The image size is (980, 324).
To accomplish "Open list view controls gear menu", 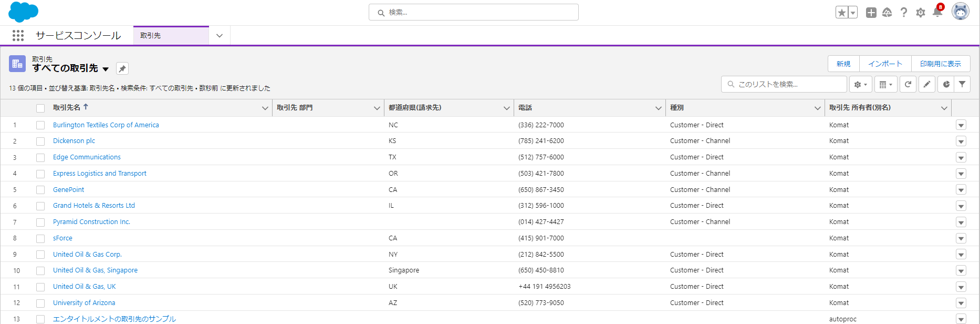I will click(861, 84).
